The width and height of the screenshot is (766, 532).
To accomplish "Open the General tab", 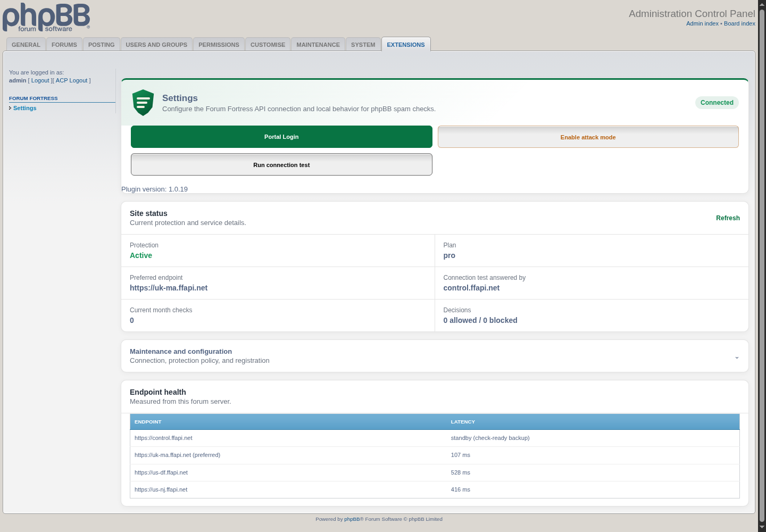I will coord(26,45).
